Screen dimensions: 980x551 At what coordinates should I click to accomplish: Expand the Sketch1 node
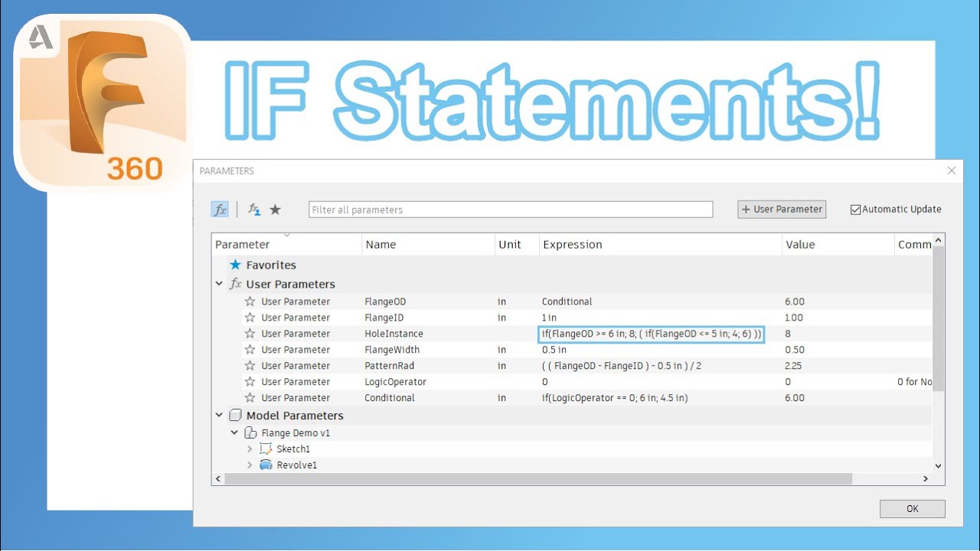[x=250, y=449]
